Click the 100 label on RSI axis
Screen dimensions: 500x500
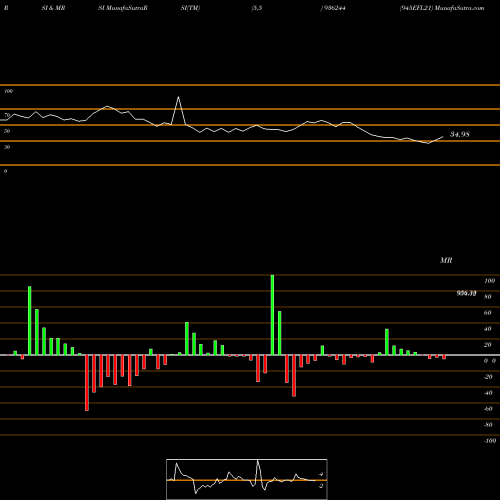click(x=8, y=91)
